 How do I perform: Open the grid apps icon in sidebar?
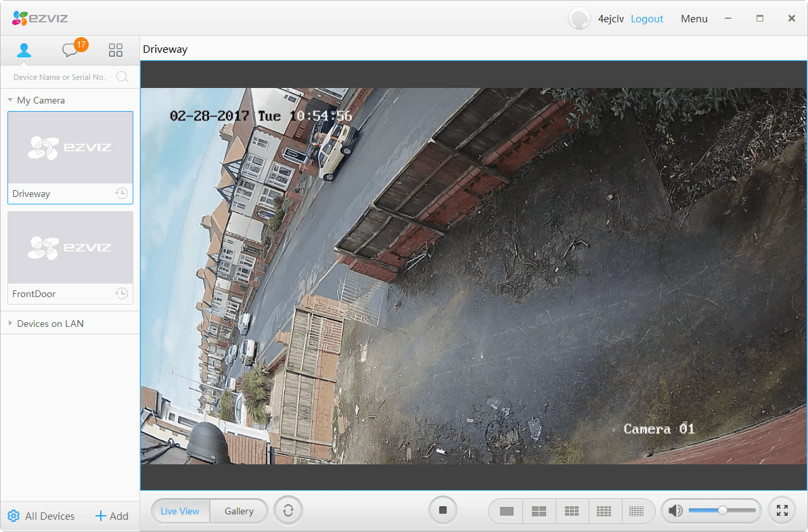(116, 50)
